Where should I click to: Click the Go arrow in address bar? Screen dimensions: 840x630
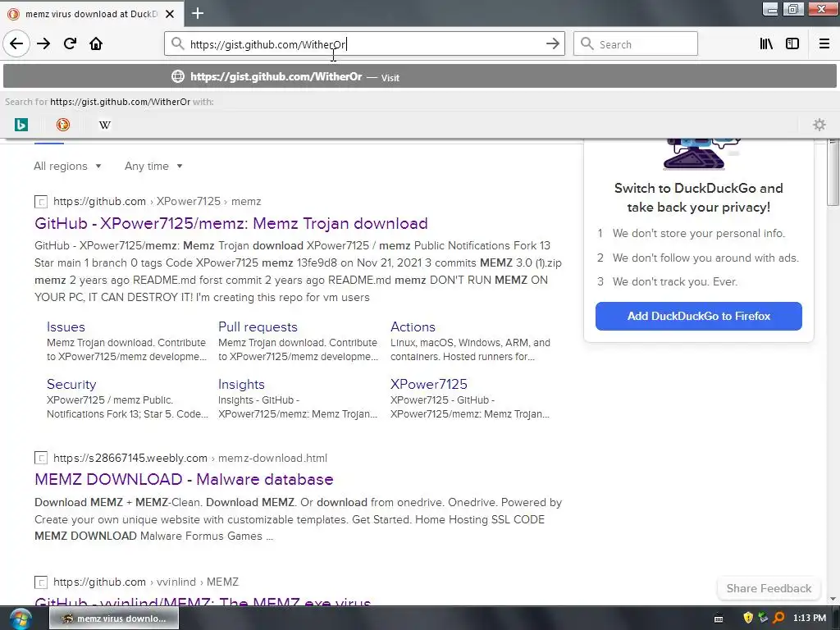[552, 44]
